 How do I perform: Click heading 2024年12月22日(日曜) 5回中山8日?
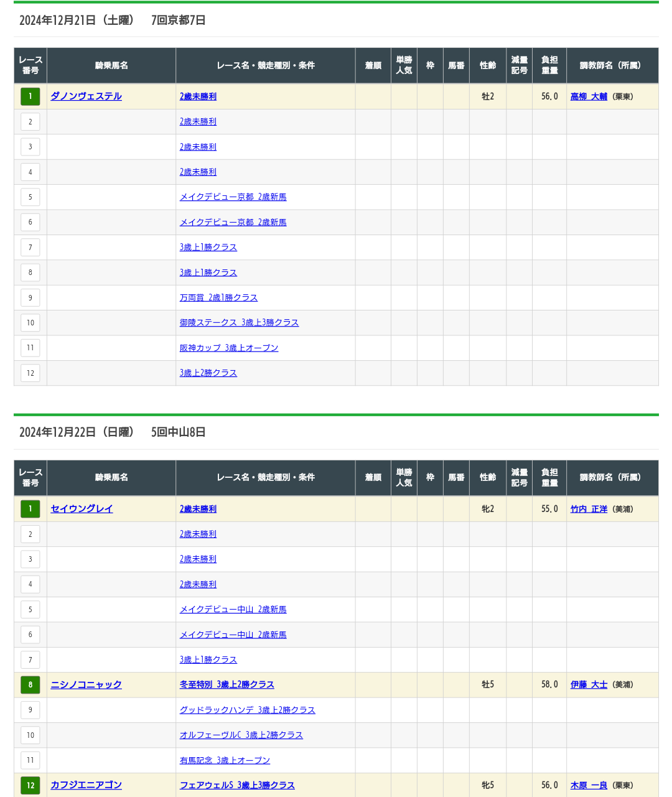pyautogui.click(x=112, y=432)
